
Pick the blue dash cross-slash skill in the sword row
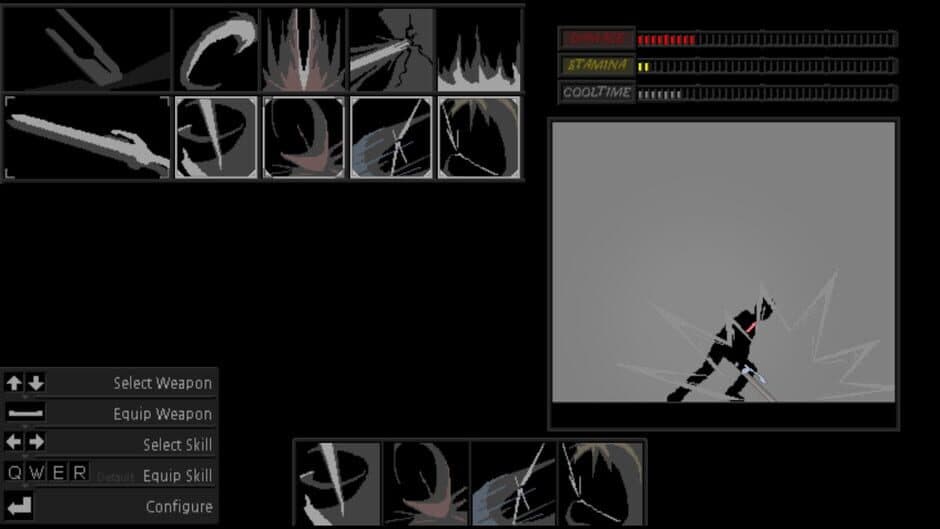pyautogui.click(x=391, y=137)
